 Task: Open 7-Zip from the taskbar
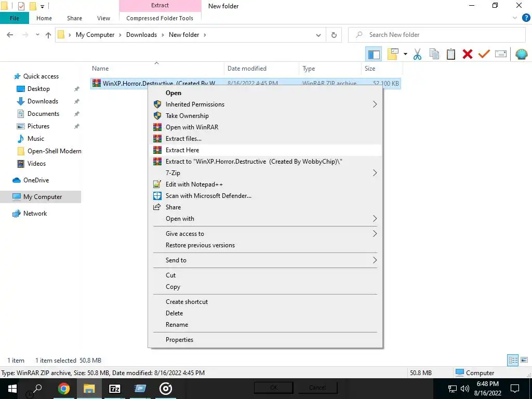point(114,389)
